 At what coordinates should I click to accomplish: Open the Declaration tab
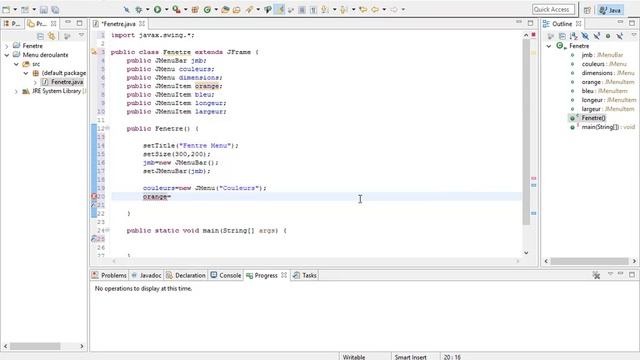tap(186, 276)
